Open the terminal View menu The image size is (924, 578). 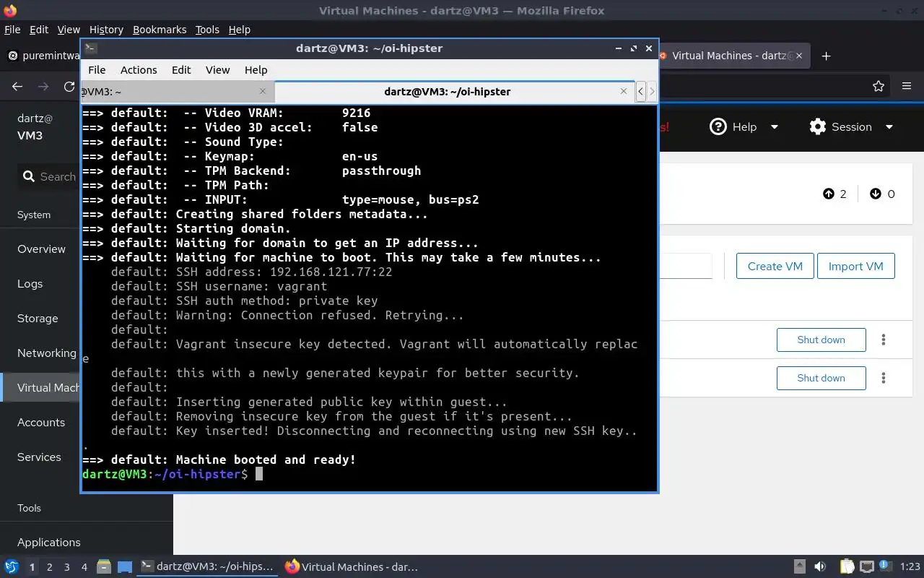(217, 70)
